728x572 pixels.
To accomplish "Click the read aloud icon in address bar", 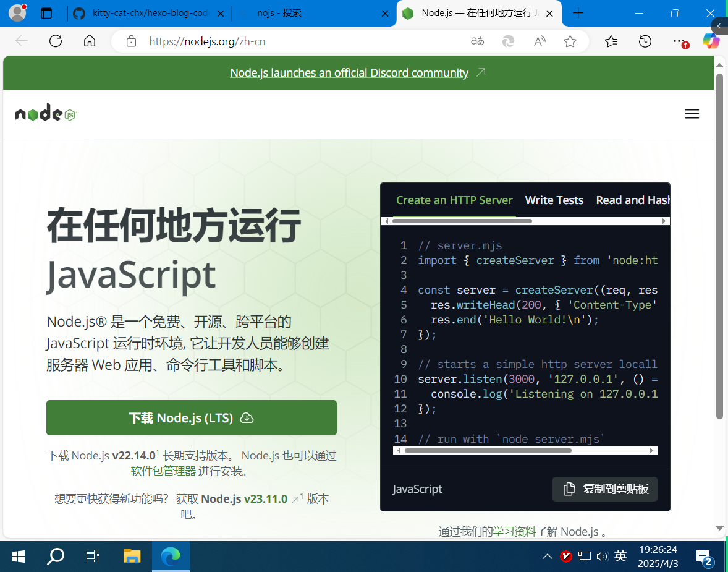I will (540, 41).
